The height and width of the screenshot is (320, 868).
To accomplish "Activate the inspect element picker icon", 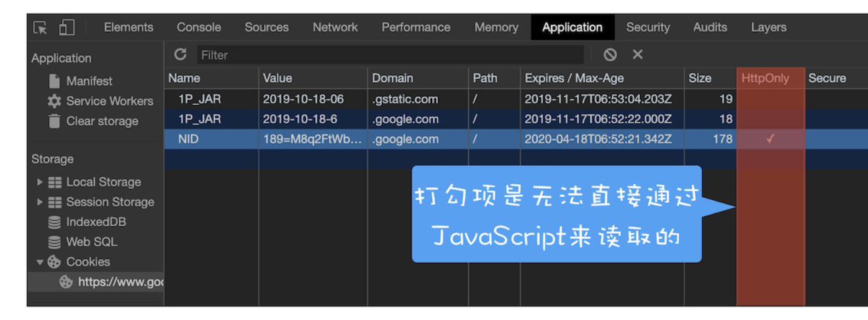I will (40, 27).
